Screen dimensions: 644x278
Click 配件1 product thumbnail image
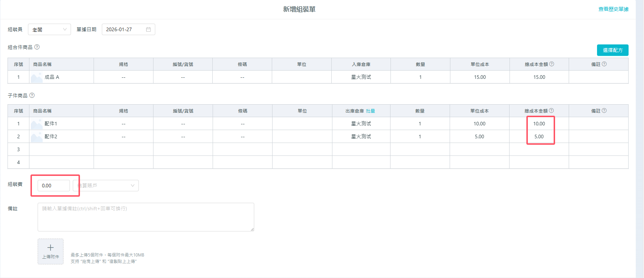[37, 124]
